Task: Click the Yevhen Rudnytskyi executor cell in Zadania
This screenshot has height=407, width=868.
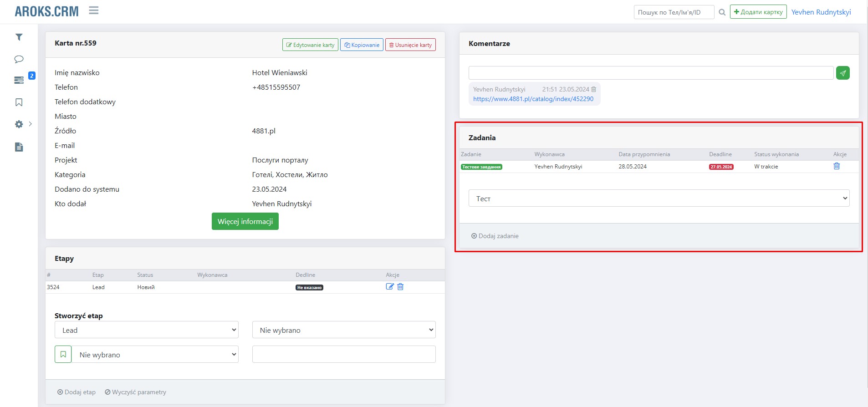Action: click(x=558, y=167)
